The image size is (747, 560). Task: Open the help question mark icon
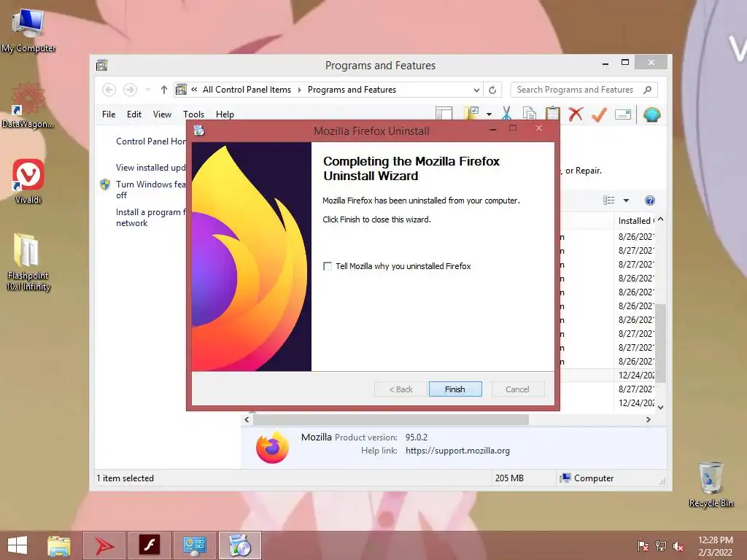click(x=649, y=201)
